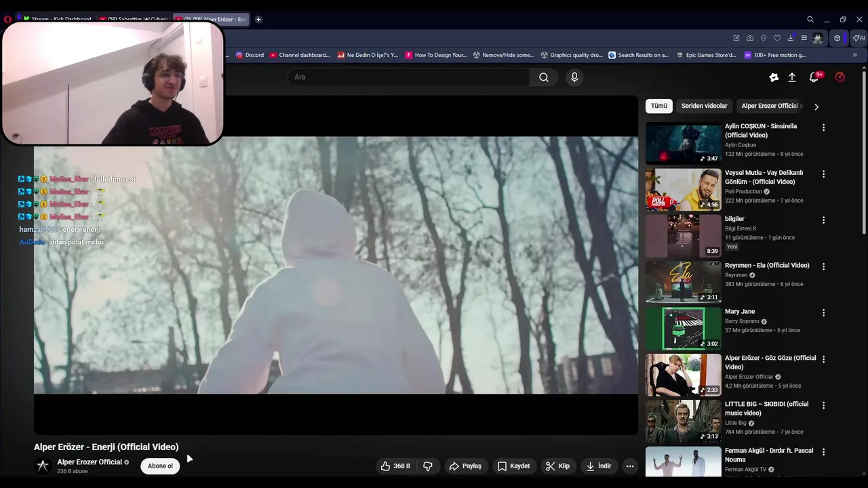The image size is (868, 488).
Task: Open the Remove/Hide some bookmark
Action: 503,55
